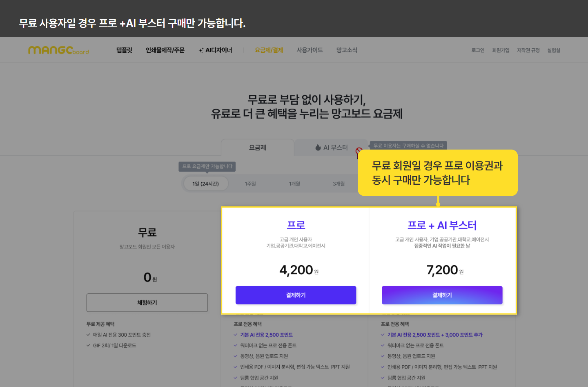Click 무료 이용자는 구매하실 수 없습니다 tooltip
The width and height of the screenshot is (588, 387).
tap(408, 146)
